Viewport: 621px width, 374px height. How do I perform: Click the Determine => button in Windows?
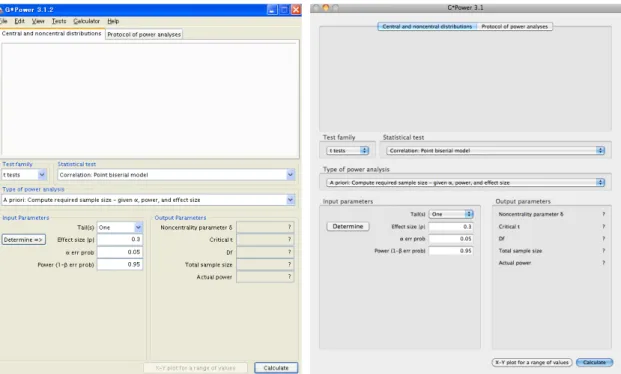tap(23, 240)
